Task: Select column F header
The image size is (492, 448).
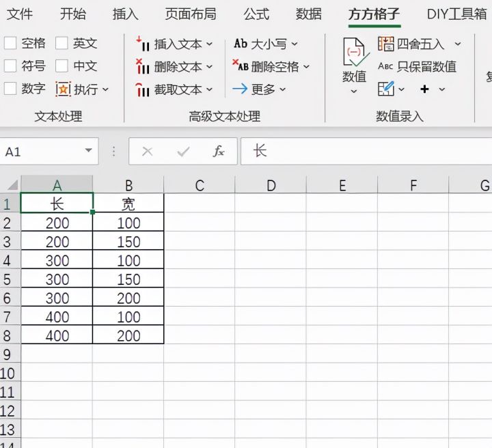Action: click(413, 185)
